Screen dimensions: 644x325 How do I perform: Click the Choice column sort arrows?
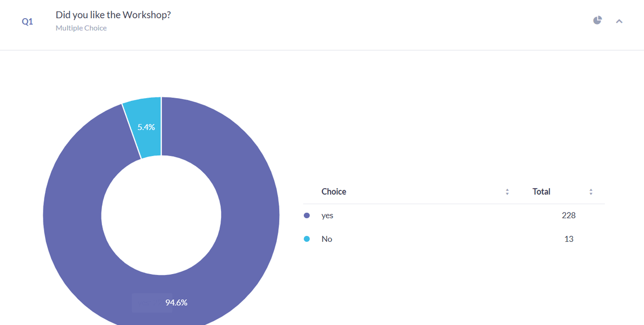coord(507,191)
